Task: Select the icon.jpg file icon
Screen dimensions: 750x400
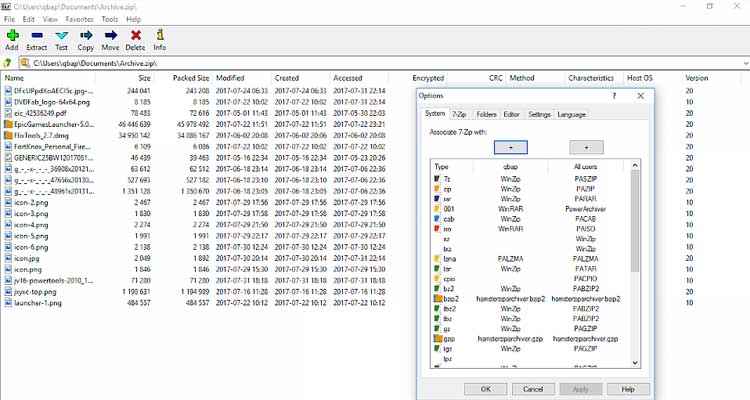Action: click(8, 258)
